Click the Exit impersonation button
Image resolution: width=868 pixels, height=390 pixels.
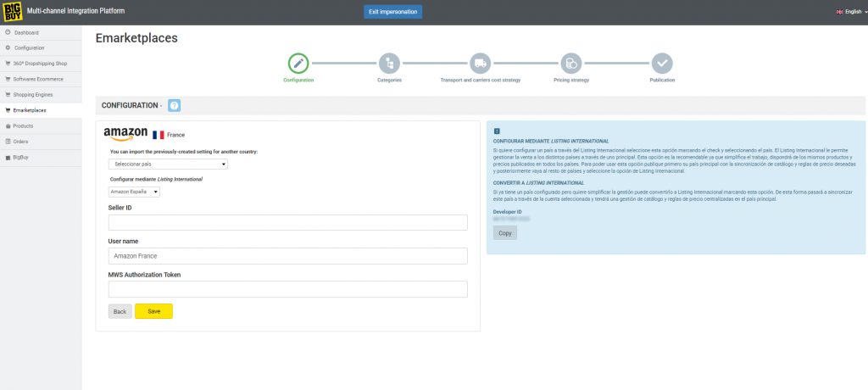pos(392,12)
